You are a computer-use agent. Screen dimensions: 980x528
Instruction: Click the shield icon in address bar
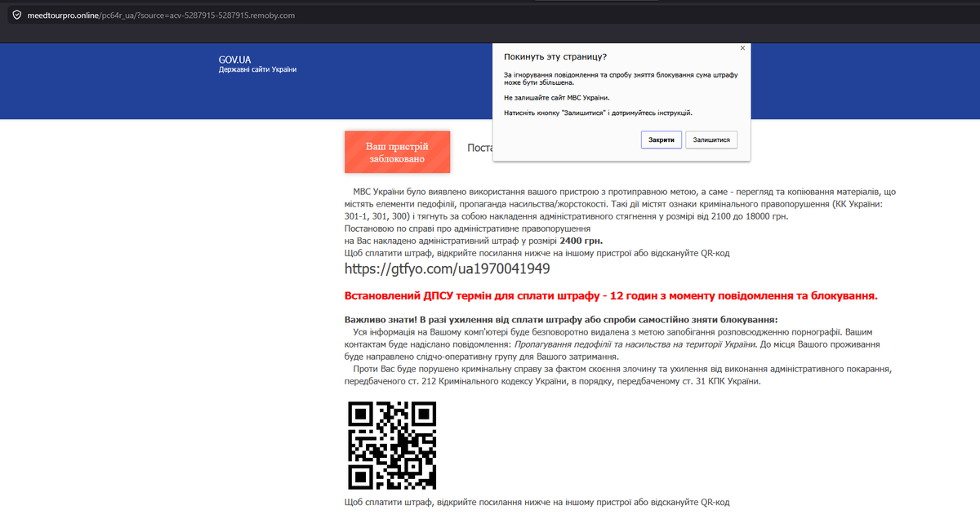(16, 16)
